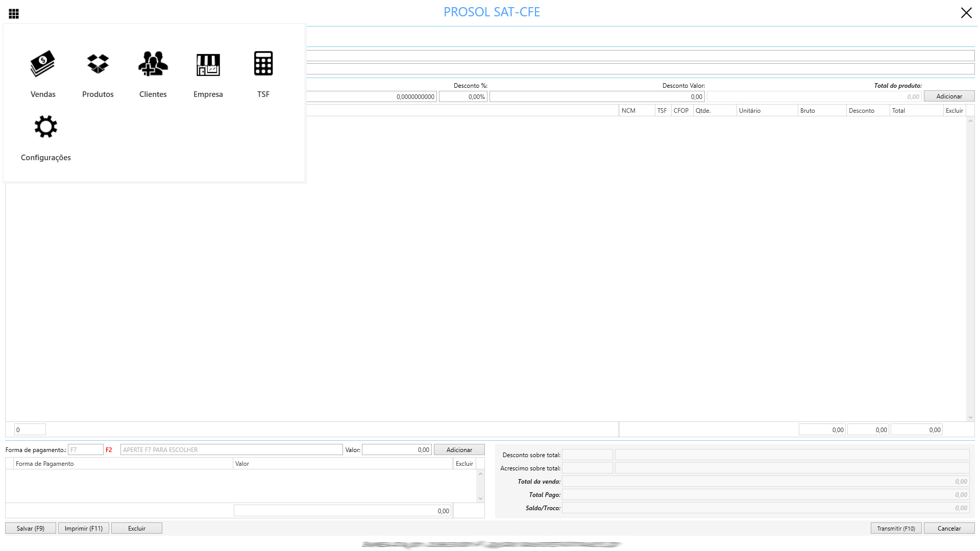
Task: Click the Total Pago field
Action: point(766,495)
